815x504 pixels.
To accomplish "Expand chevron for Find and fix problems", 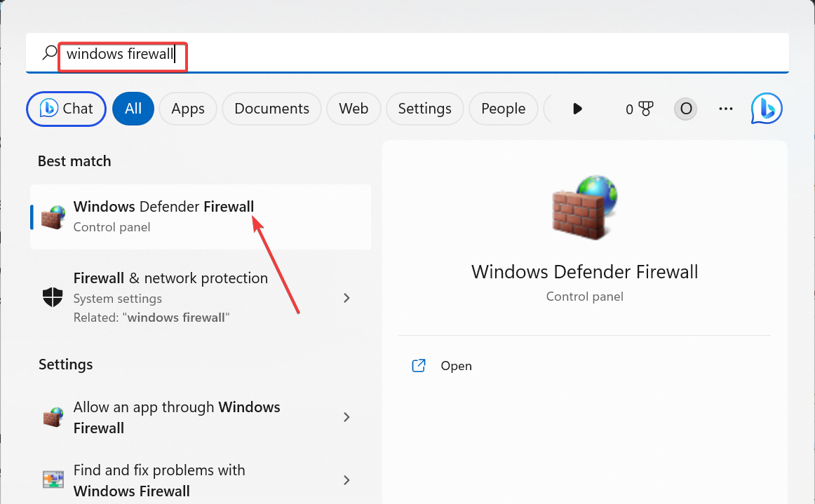I will (346, 480).
